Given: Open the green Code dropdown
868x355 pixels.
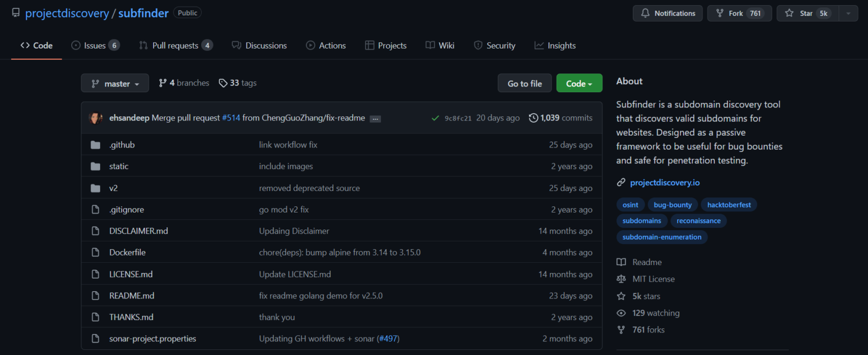Looking at the screenshot, I should (x=579, y=83).
